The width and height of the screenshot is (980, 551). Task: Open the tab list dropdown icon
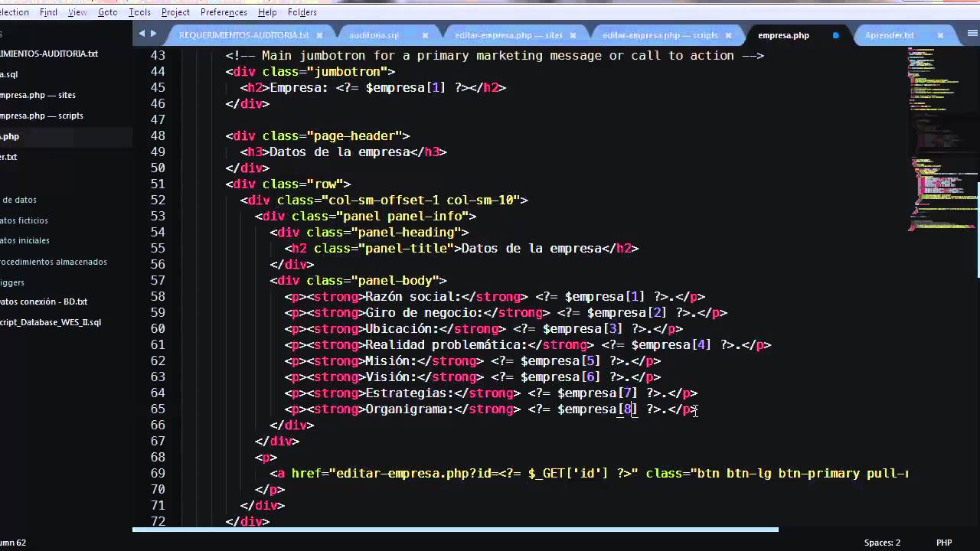(972, 34)
